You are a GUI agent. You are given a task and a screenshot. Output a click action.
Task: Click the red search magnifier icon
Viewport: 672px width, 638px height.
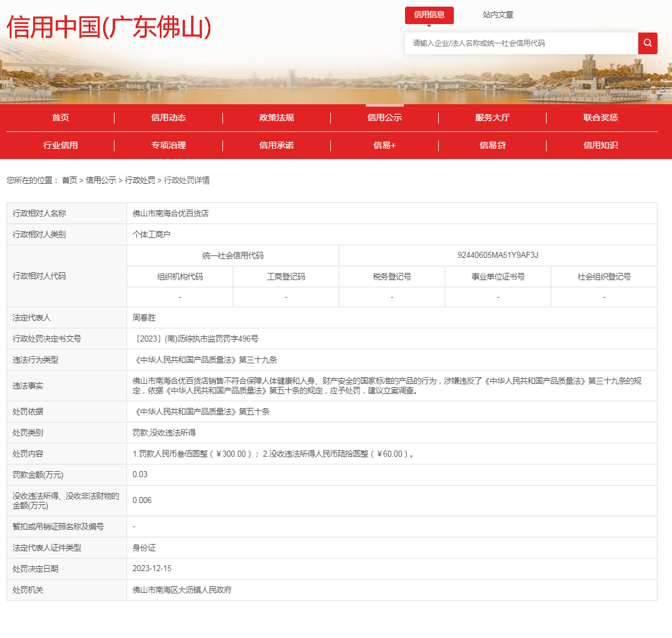coord(647,43)
